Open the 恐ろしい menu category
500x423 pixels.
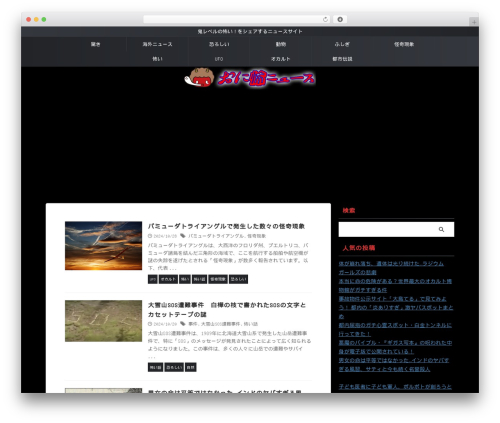coord(219,44)
